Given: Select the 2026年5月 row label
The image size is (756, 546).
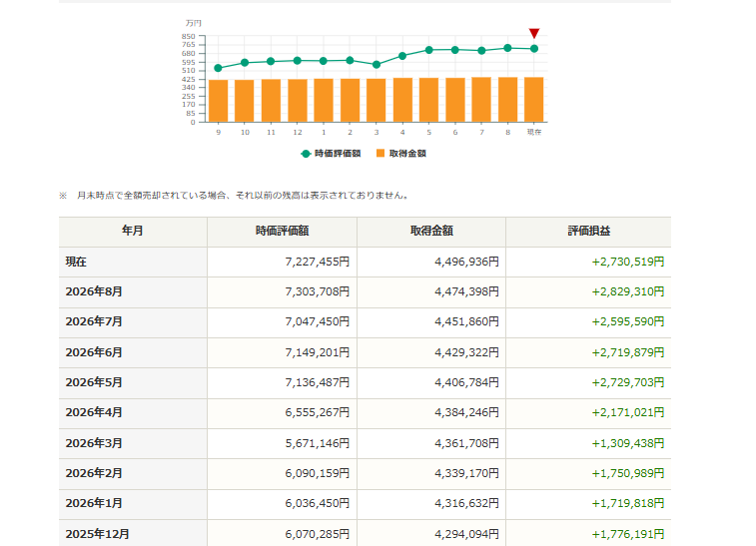Looking at the screenshot, I should pyautogui.click(x=94, y=382).
